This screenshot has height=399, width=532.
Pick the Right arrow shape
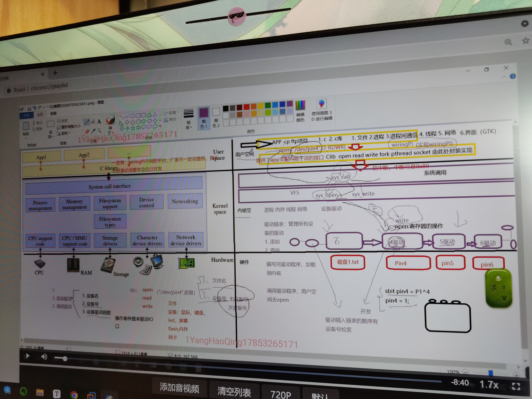tap(144, 121)
